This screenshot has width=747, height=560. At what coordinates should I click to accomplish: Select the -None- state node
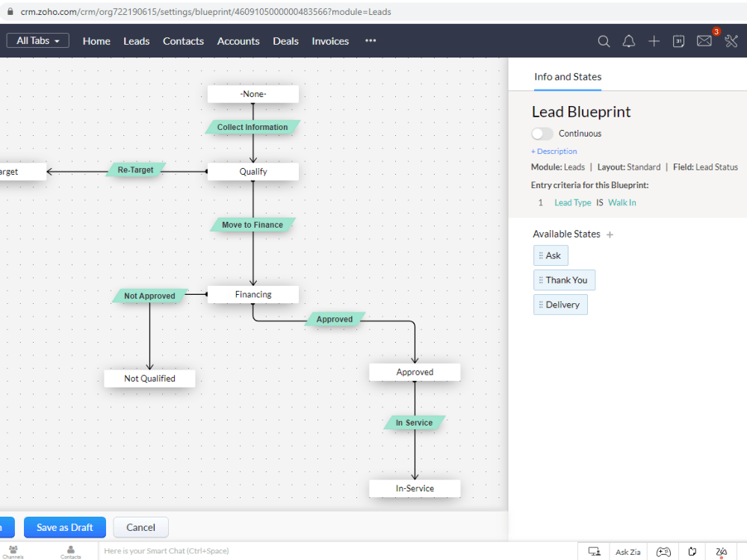tap(253, 94)
